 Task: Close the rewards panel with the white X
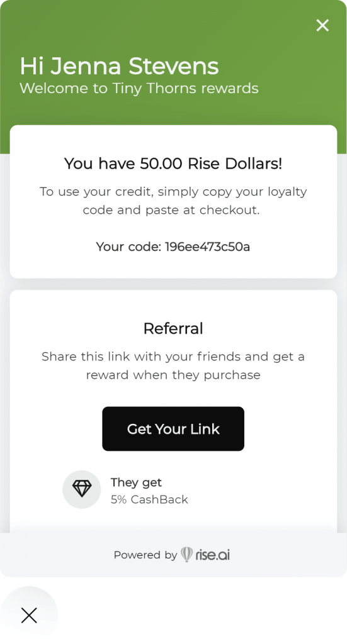coord(322,25)
